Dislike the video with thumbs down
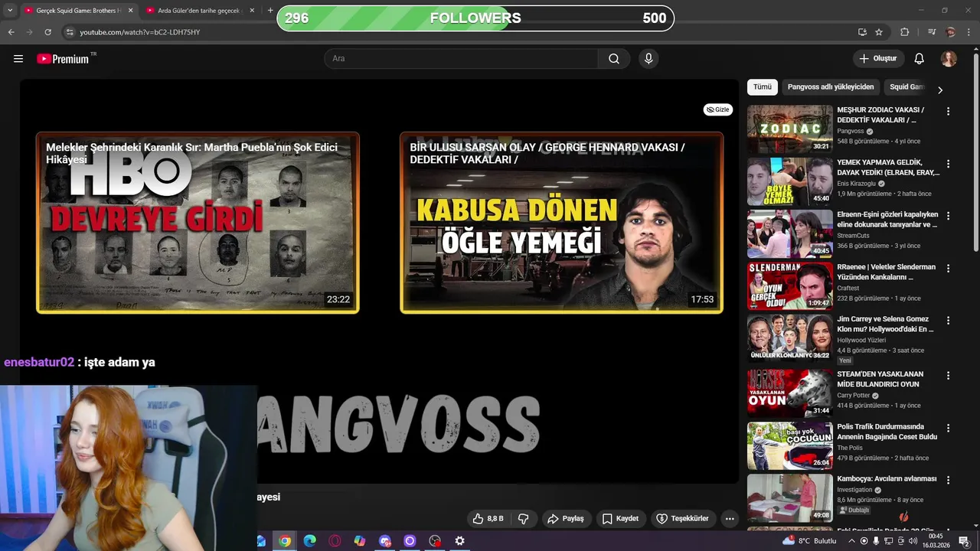The height and width of the screenshot is (551, 980). (524, 519)
